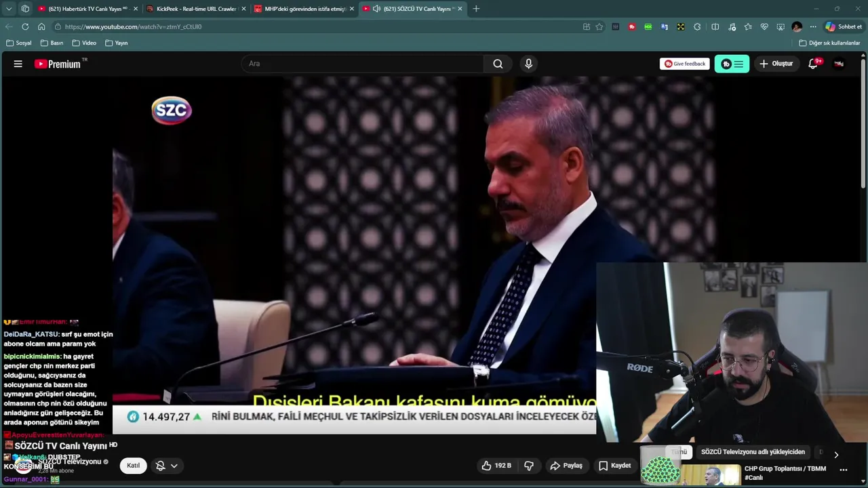Click the video title SÖZCÜ TV Canlı Yayını
Image resolution: width=868 pixels, height=488 pixels.
[61, 446]
